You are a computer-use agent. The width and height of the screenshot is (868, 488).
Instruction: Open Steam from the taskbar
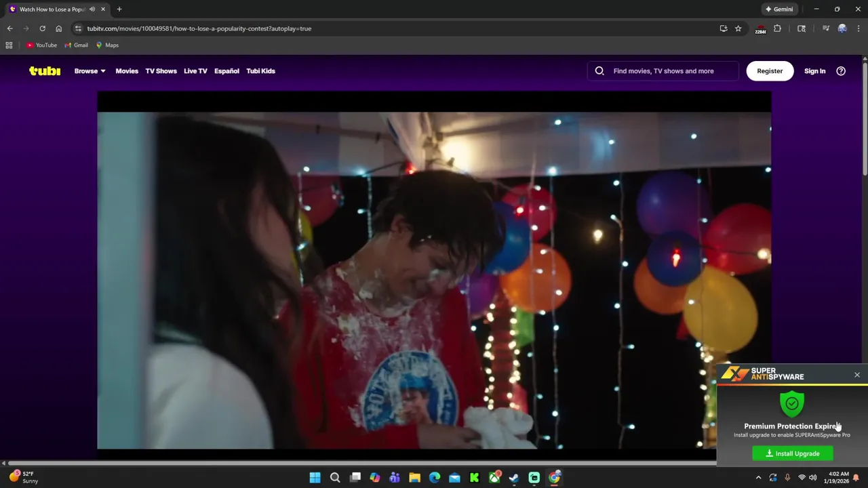(514, 478)
